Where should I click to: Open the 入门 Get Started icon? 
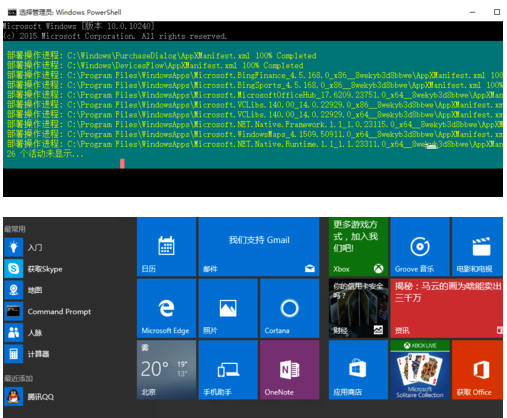tap(14, 247)
